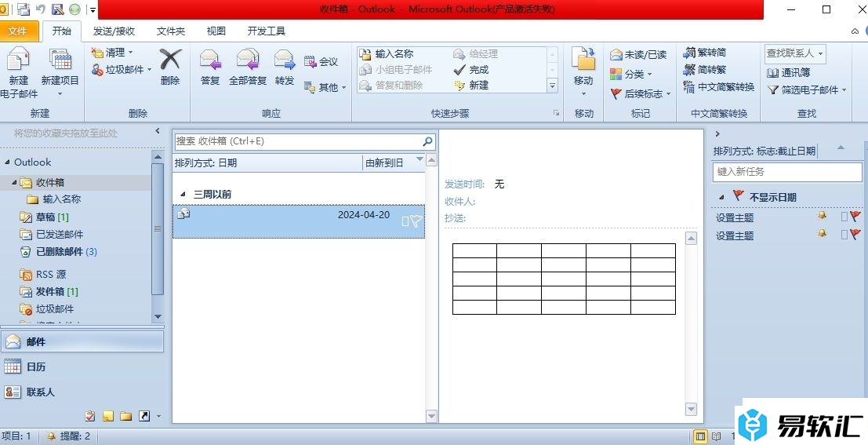The height and width of the screenshot is (445, 868).
Task: Open 发件箱 folder
Action: pyautogui.click(x=50, y=291)
